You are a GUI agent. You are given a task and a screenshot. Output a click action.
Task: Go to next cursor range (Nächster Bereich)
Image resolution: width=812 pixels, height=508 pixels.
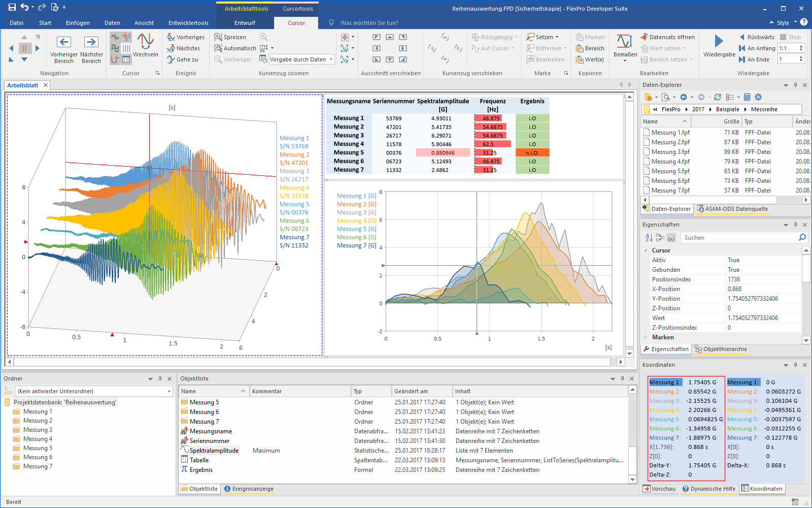point(91,50)
